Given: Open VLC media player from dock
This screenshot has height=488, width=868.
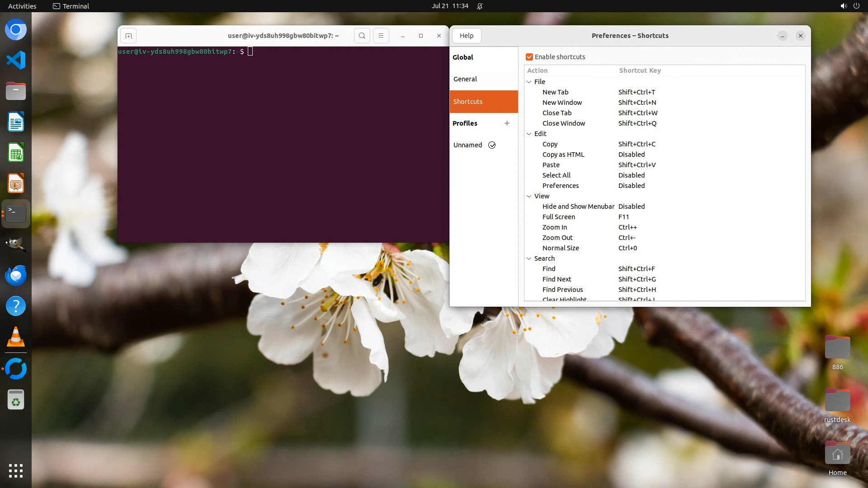Looking at the screenshot, I should [16, 337].
